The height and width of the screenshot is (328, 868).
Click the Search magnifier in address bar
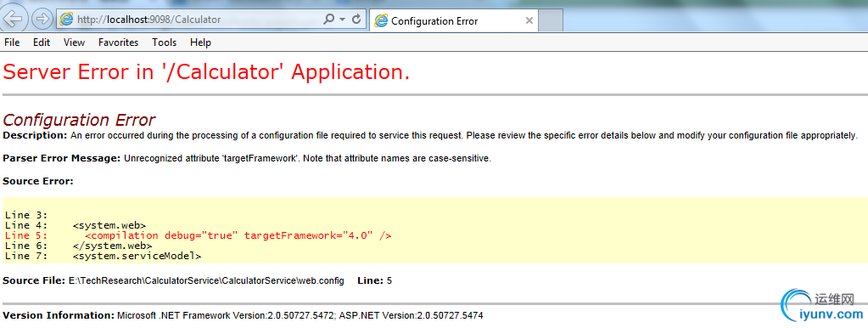click(329, 20)
